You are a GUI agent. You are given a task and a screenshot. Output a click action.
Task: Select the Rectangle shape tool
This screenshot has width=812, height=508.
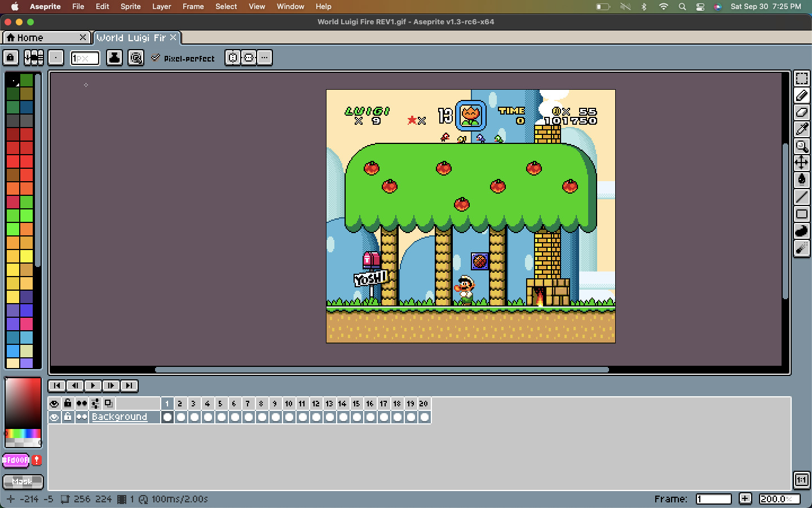tap(801, 214)
